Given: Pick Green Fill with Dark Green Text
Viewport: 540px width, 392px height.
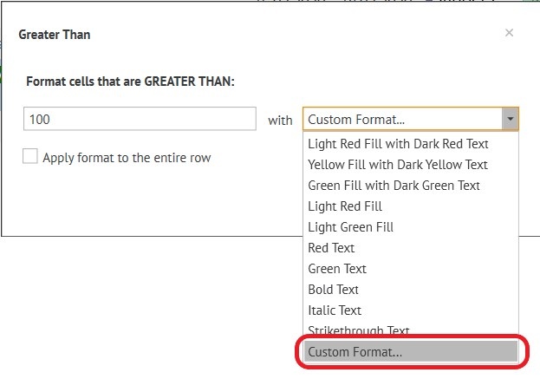Looking at the screenshot, I should pos(394,185).
